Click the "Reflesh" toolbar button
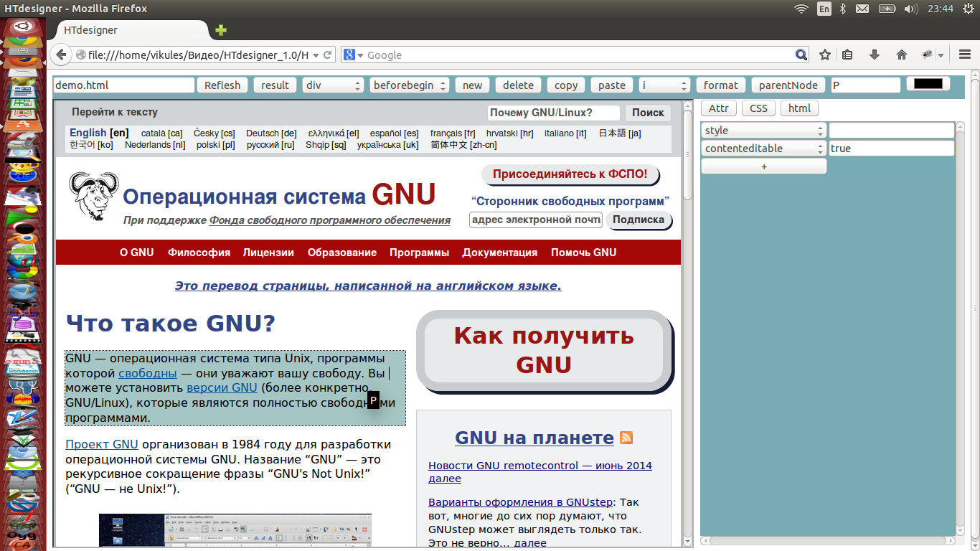 click(x=222, y=85)
